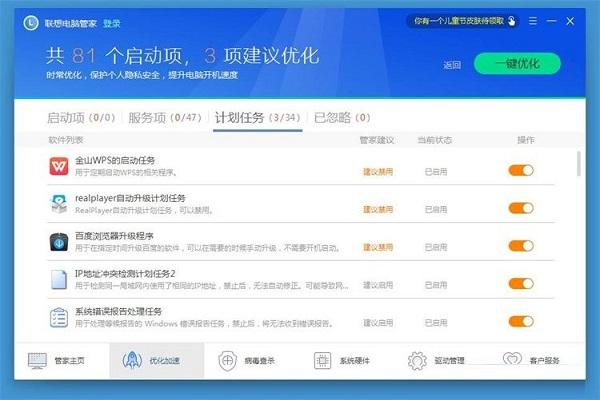
Task: Minimize the Lenovo PC Manager window
Action: click(551, 21)
